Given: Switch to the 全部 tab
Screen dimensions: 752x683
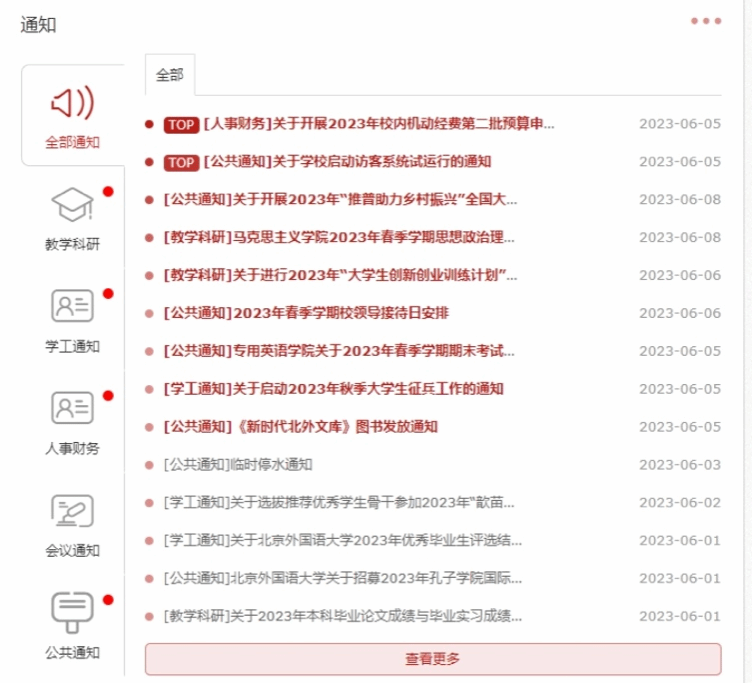Looking at the screenshot, I should [x=170, y=75].
